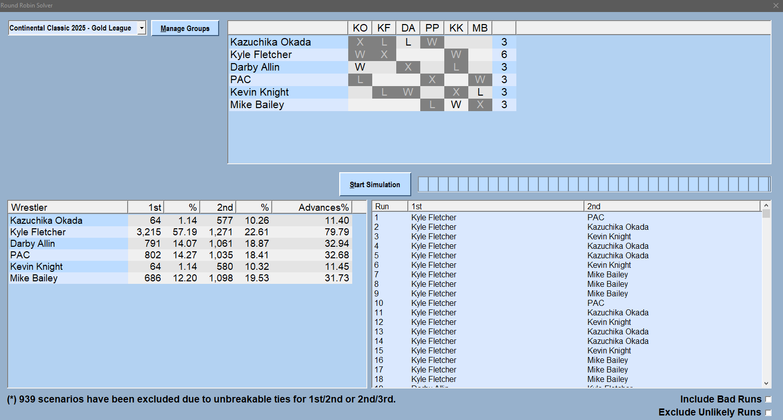
Task: Click the simulation progress bar
Action: [x=594, y=184]
